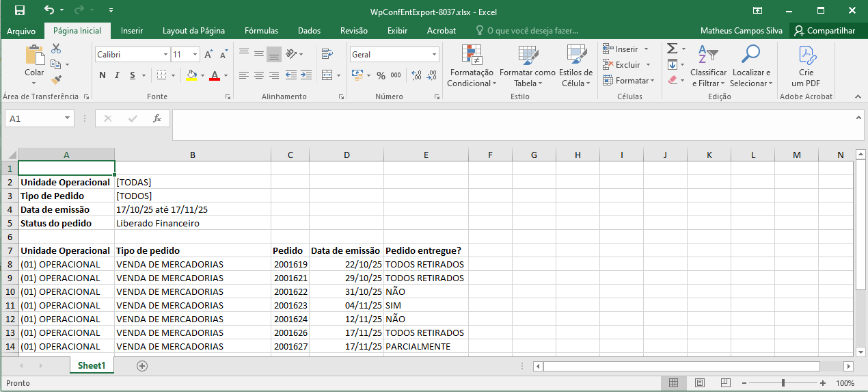Add a new sheet with plus icon
The width and height of the screenshot is (868, 392).
tap(142, 366)
